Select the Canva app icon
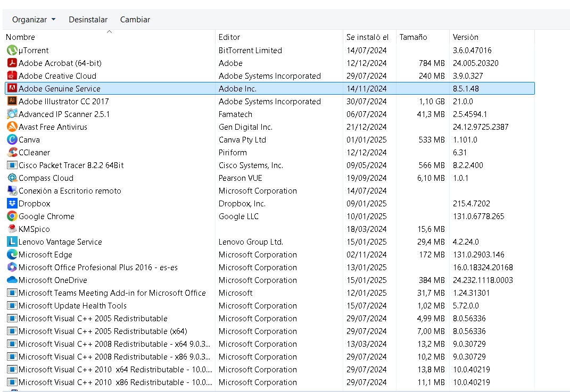The image size is (570, 392). point(12,139)
